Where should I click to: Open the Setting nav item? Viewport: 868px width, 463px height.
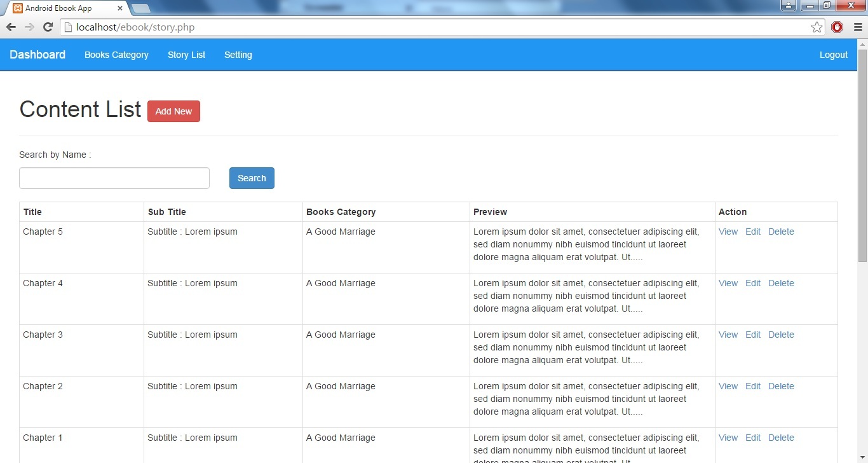(x=238, y=55)
